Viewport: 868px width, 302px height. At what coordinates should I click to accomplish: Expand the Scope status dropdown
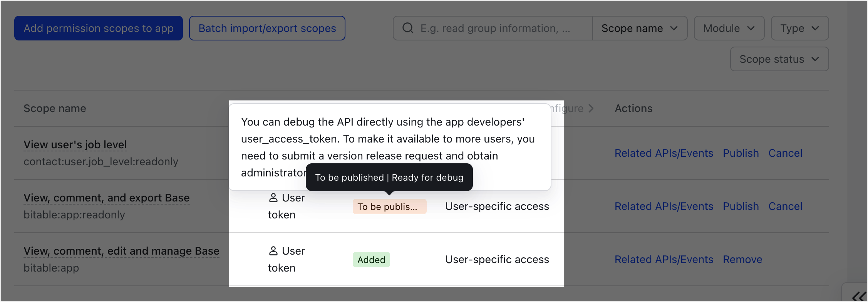tap(779, 59)
